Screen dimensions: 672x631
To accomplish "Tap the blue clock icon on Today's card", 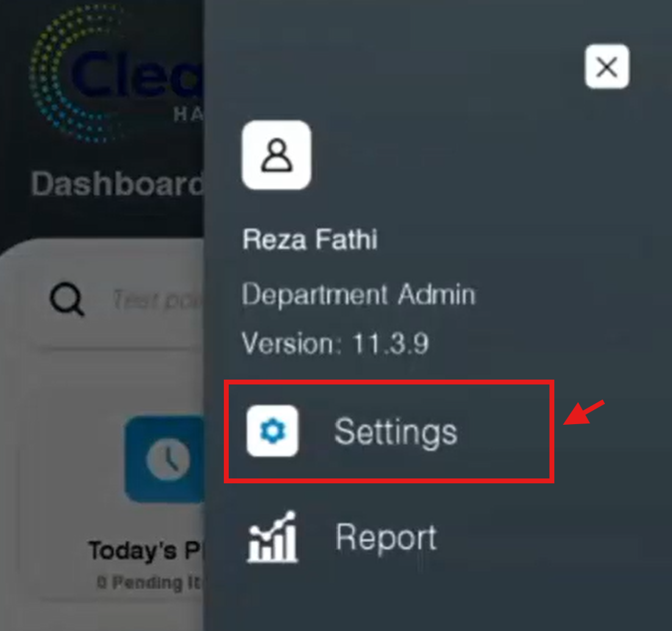I will coord(165,459).
